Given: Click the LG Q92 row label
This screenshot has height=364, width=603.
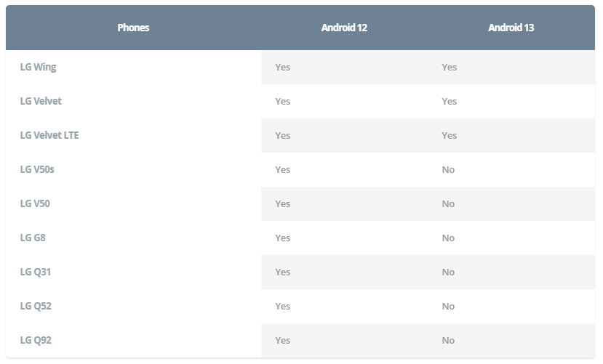Looking at the screenshot, I should [x=36, y=340].
